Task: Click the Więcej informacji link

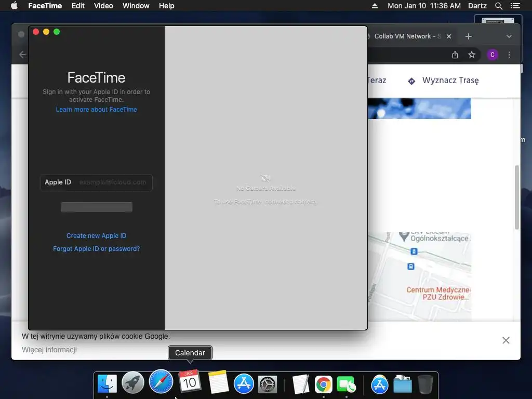Action: coord(49,350)
